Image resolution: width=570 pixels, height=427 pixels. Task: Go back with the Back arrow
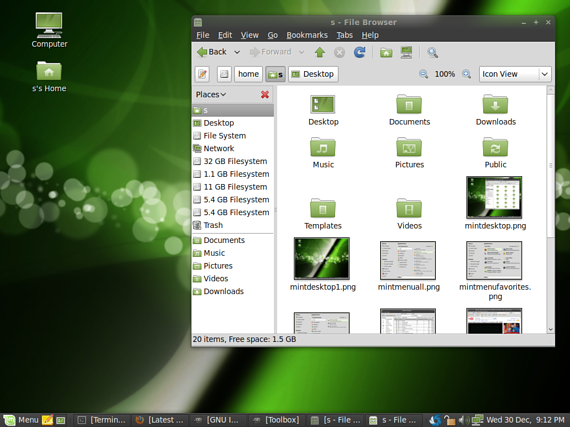pyautogui.click(x=212, y=52)
